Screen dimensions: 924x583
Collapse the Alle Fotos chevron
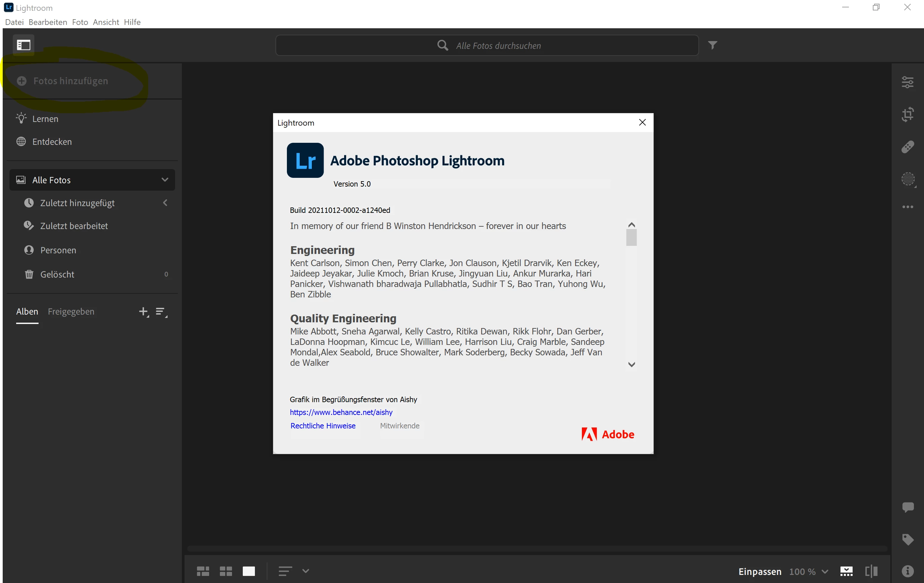point(165,180)
